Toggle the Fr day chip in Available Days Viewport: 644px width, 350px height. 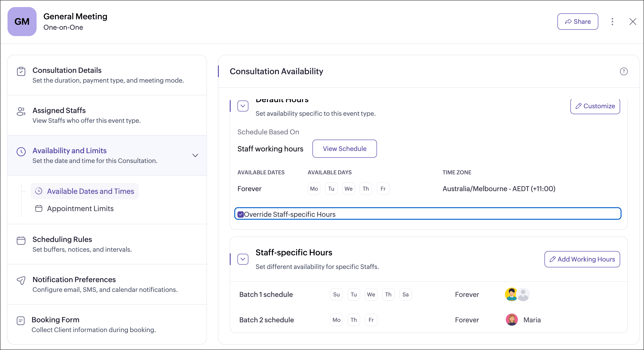pos(383,189)
